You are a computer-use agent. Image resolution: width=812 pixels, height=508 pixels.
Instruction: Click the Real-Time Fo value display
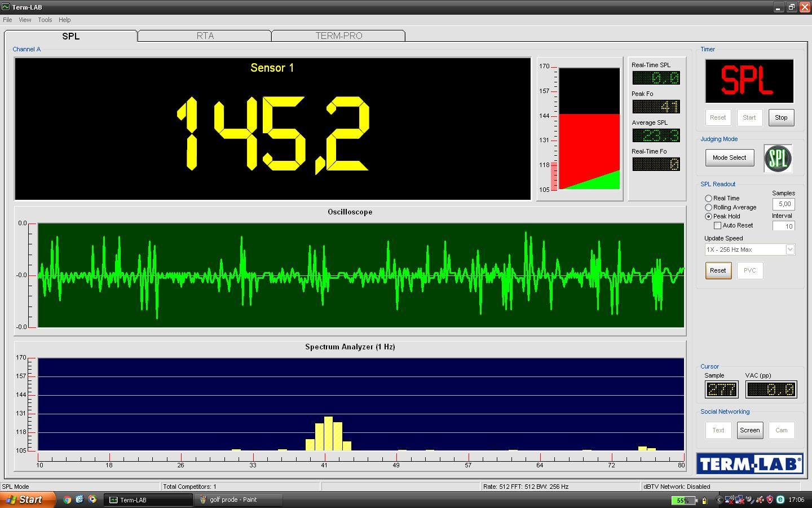[656, 164]
